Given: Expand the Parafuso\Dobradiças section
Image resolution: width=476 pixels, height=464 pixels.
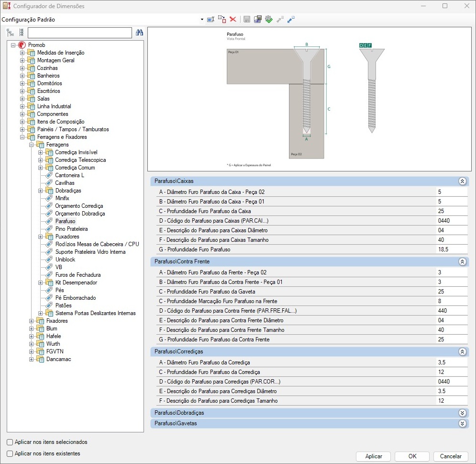Looking at the screenshot, I should [x=462, y=413].
